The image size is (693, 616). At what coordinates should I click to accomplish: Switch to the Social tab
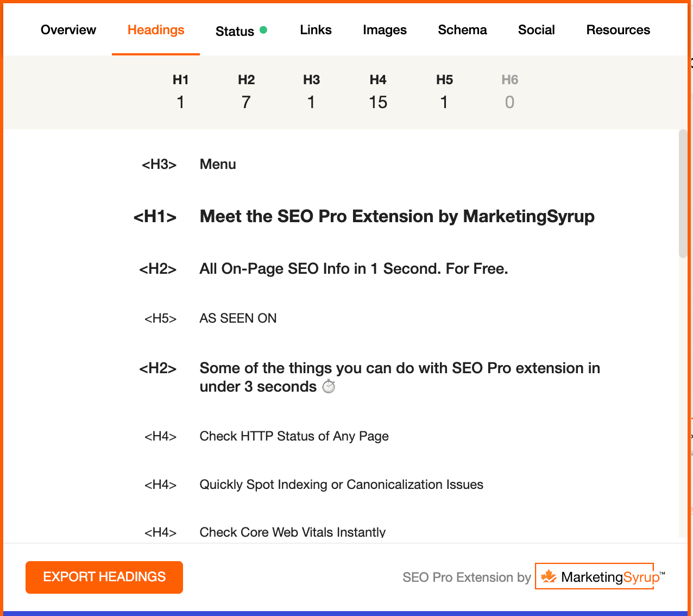(537, 30)
